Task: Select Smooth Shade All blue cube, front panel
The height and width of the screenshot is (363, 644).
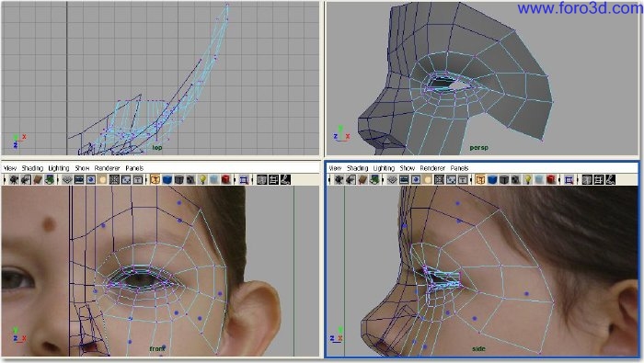Action: pyautogui.click(x=167, y=179)
